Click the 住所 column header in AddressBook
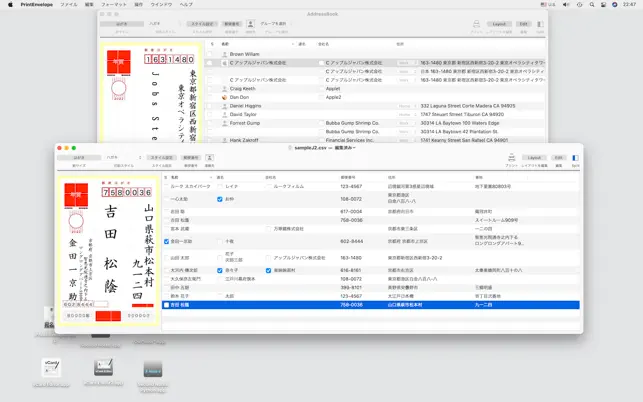The height and width of the screenshot is (402, 643). pyautogui.click(x=400, y=44)
